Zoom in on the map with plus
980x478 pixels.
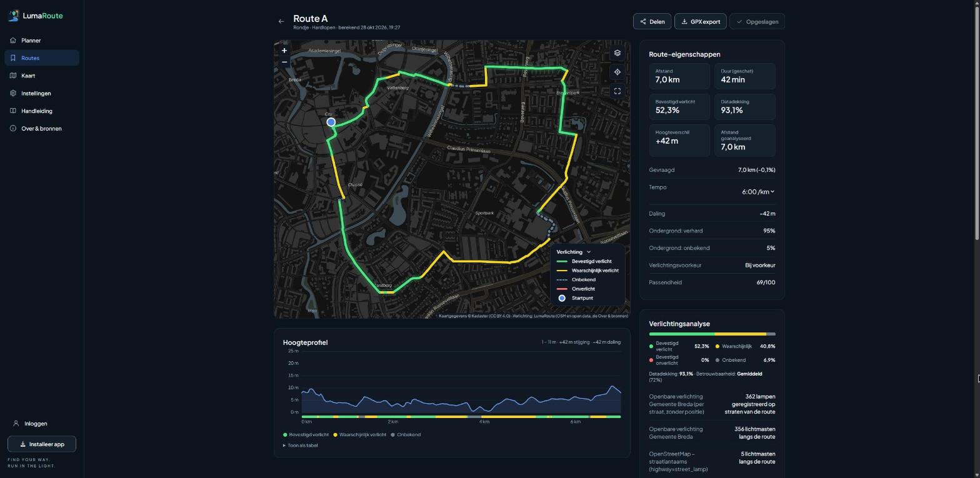[284, 51]
